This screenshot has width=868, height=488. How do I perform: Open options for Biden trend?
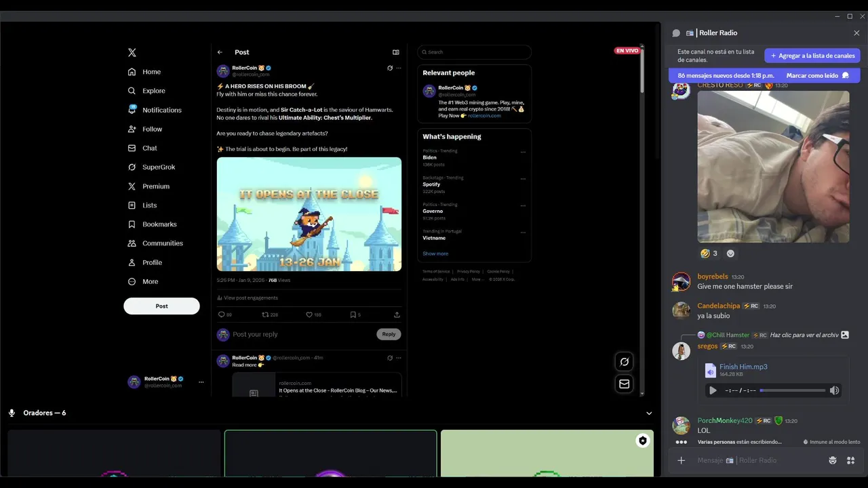[x=523, y=152]
